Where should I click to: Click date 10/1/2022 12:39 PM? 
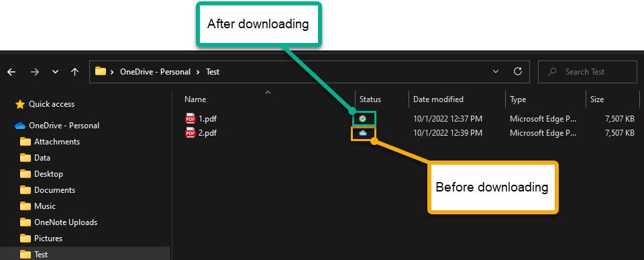coord(447,133)
